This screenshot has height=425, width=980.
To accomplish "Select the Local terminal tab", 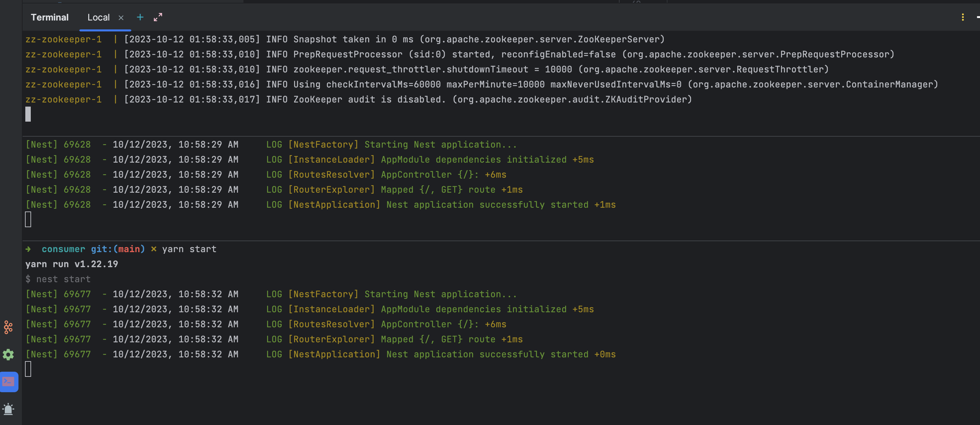I will pyautogui.click(x=98, y=17).
